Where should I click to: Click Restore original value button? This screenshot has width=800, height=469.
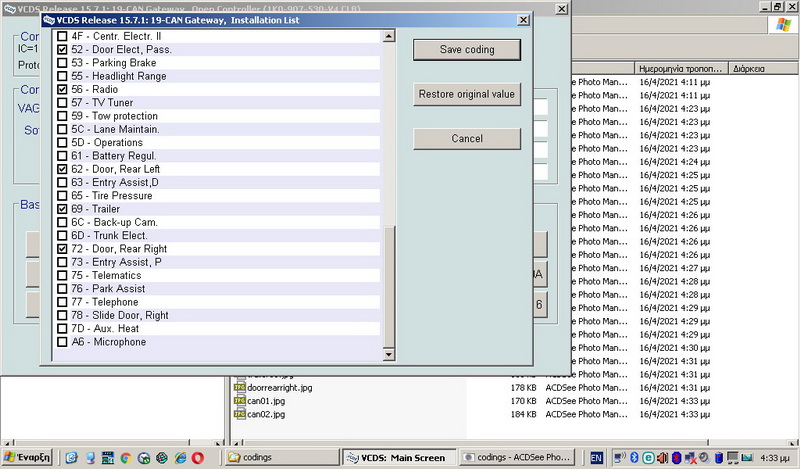467,94
